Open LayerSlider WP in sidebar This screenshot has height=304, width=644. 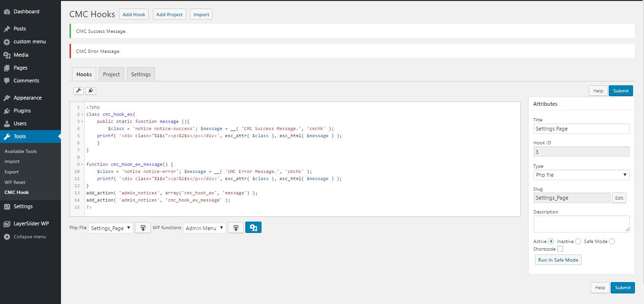pyautogui.click(x=30, y=223)
